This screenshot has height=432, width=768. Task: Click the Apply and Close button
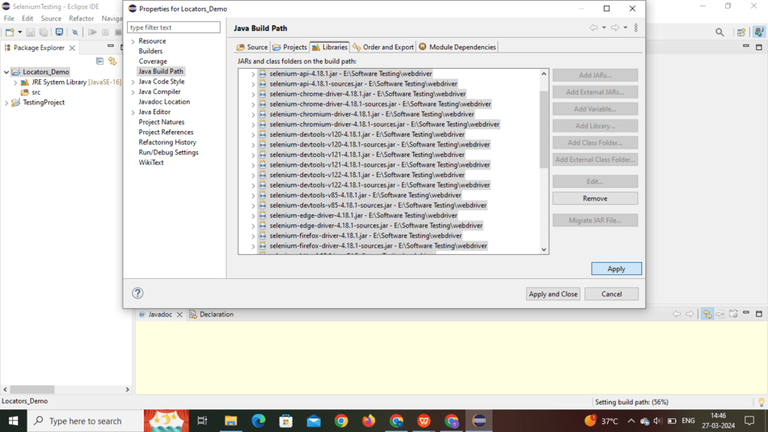tap(553, 294)
